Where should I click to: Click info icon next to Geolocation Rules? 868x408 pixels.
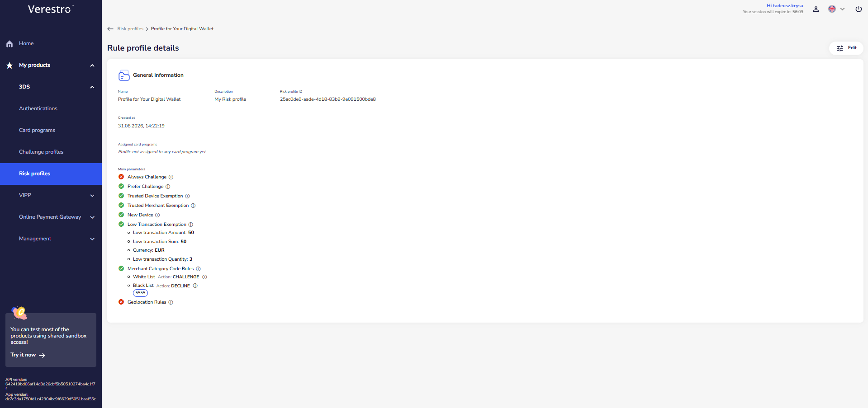pyautogui.click(x=171, y=302)
